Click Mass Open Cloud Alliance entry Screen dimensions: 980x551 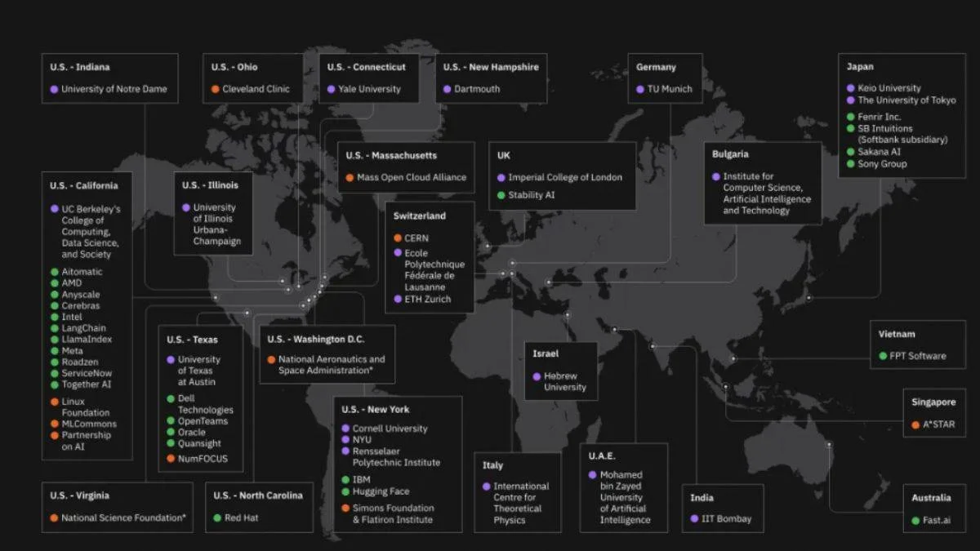point(406,177)
